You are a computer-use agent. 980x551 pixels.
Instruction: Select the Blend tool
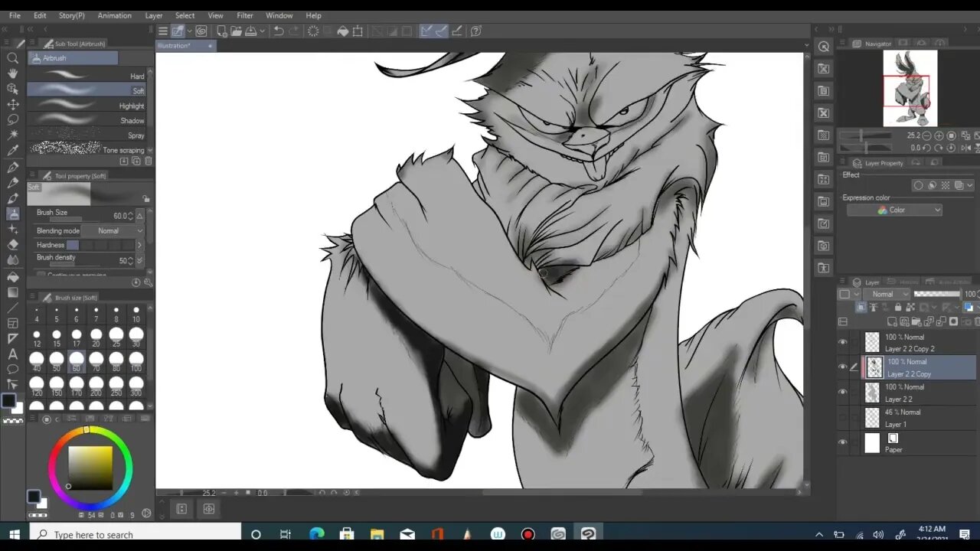[x=13, y=260]
